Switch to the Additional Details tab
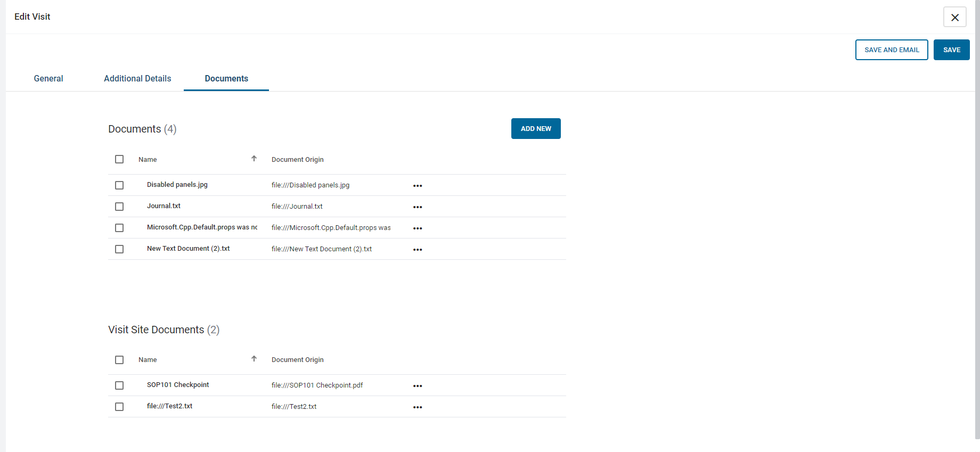This screenshot has height=452, width=980. point(137,78)
